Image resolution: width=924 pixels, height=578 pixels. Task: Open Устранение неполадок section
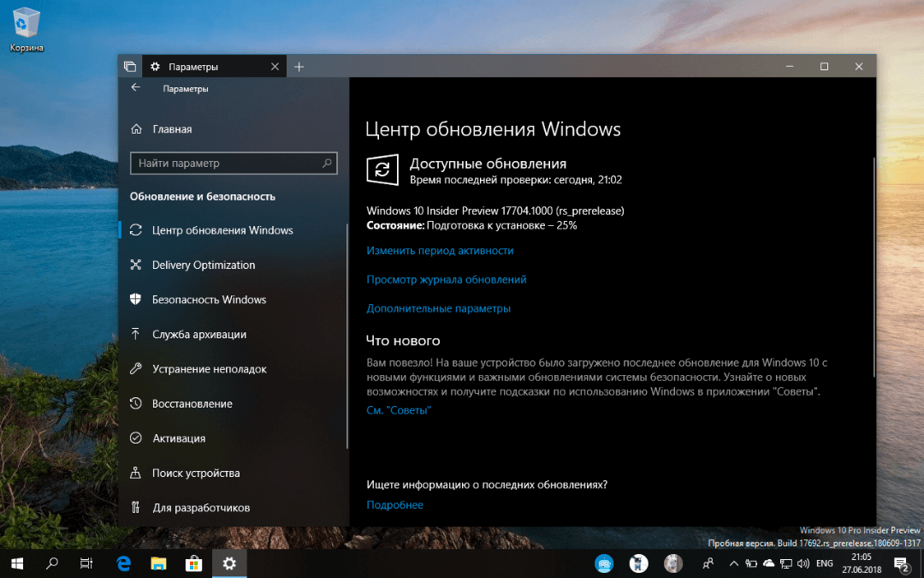pos(211,368)
